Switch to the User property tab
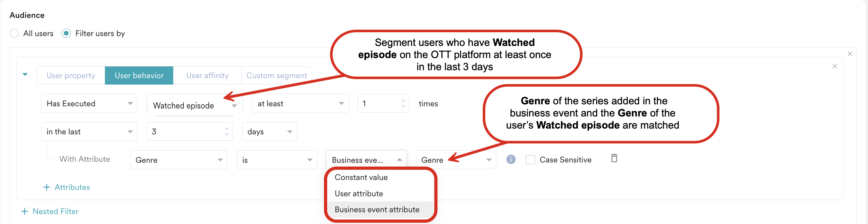The height and width of the screenshot is (224, 868). [x=71, y=76]
